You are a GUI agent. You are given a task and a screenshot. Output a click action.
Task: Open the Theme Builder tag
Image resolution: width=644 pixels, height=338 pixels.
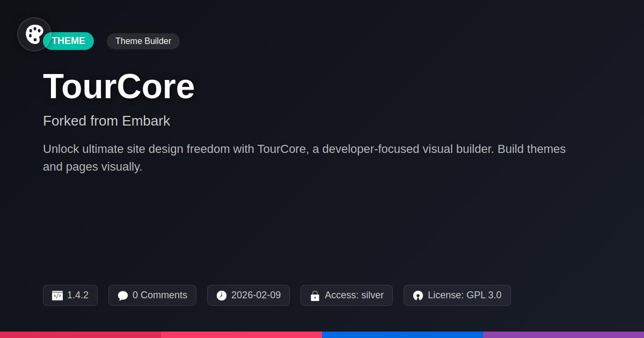coord(143,41)
